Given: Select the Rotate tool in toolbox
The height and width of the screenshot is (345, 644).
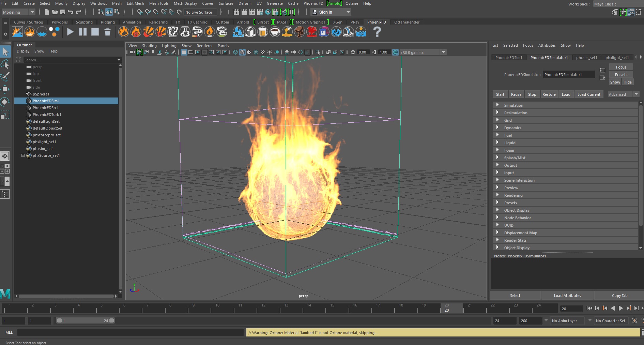Looking at the screenshot, I should click(5, 102).
